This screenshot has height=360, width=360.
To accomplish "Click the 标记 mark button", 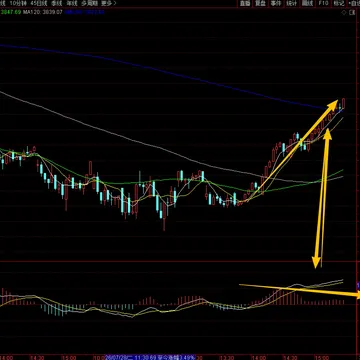I will tap(338, 3).
